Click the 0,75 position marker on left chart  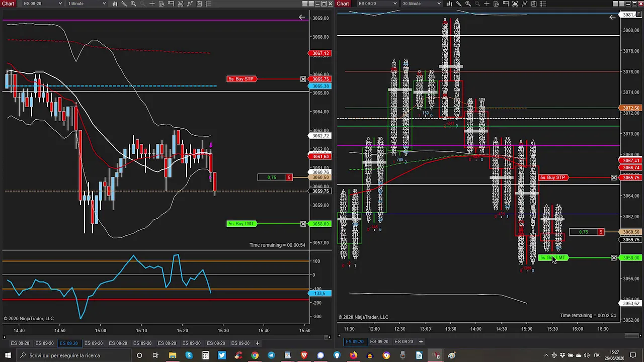coord(275,177)
